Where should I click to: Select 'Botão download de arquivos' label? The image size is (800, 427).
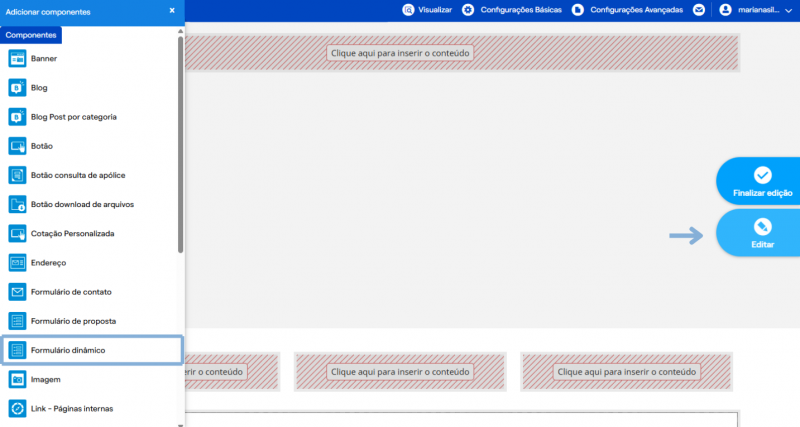[82, 204]
